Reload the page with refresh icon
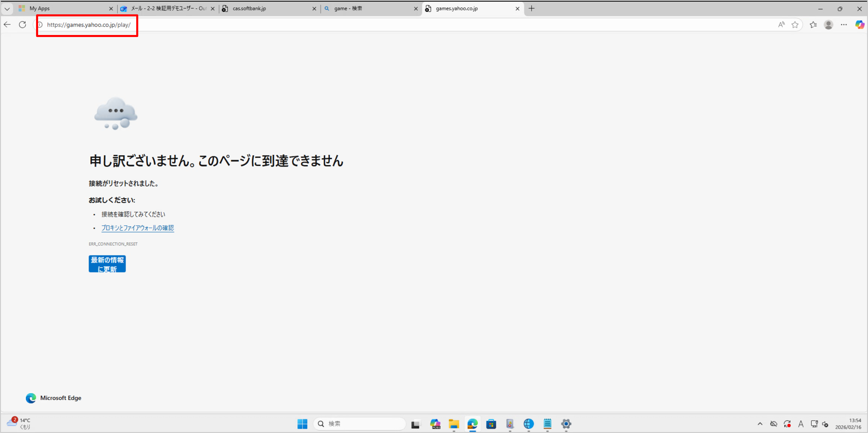This screenshot has height=433, width=868. (23, 25)
